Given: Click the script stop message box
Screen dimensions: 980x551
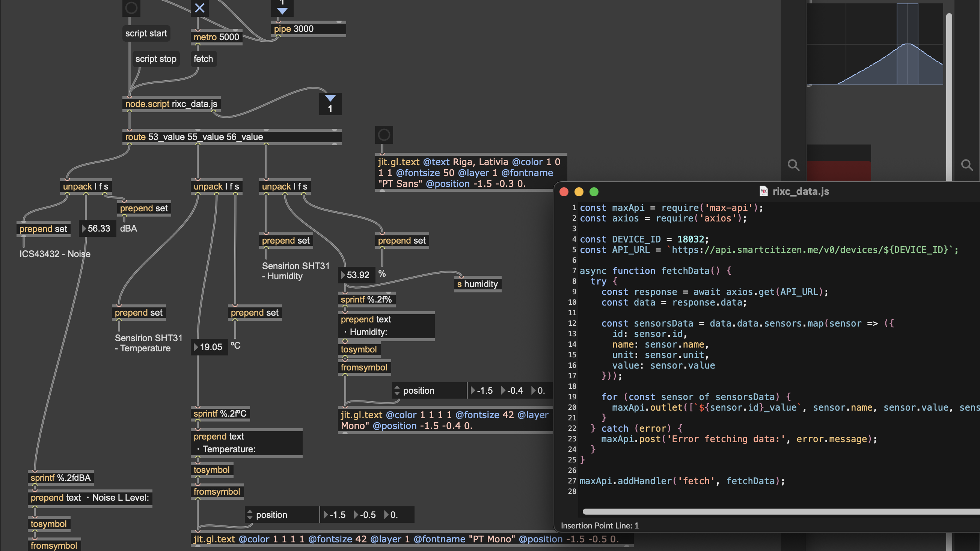Looking at the screenshot, I should click(155, 59).
